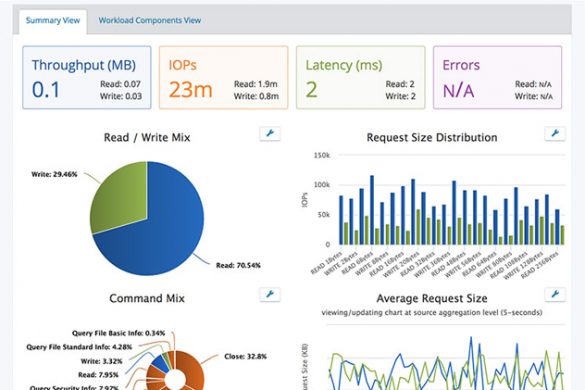Open Read / Write Mix chart settings wrench
Screen dimensions: 585x390
point(270,134)
